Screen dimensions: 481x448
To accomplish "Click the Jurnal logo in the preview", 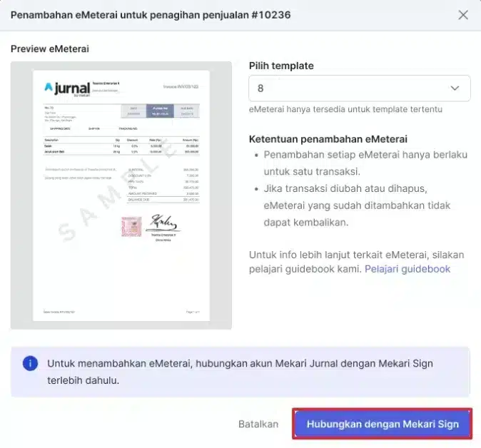I will [68, 89].
